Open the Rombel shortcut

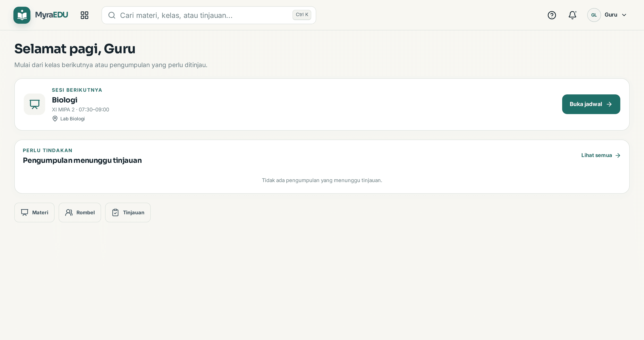(80, 212)
